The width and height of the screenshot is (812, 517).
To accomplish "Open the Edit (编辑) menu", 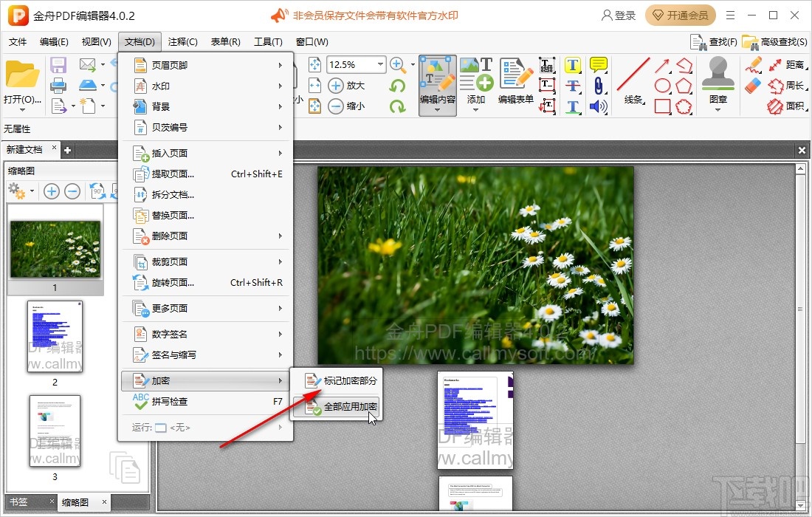I will click(x=54, y=42).
